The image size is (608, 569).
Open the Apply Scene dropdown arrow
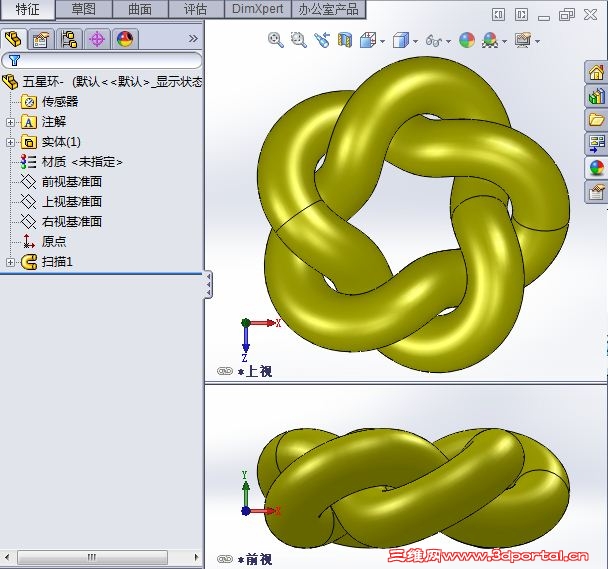tap(504, 41)
